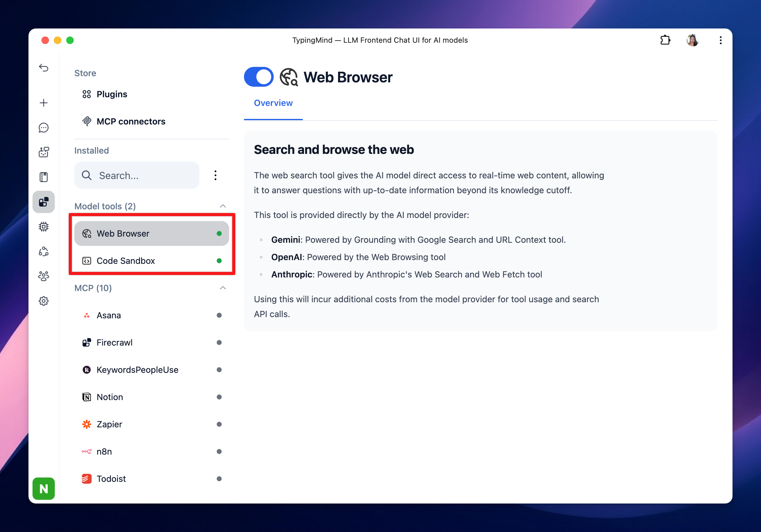The width and height of the screenshot is (761, 532).
Task: Open the window's three-dot menu
Action: [720, 40]
